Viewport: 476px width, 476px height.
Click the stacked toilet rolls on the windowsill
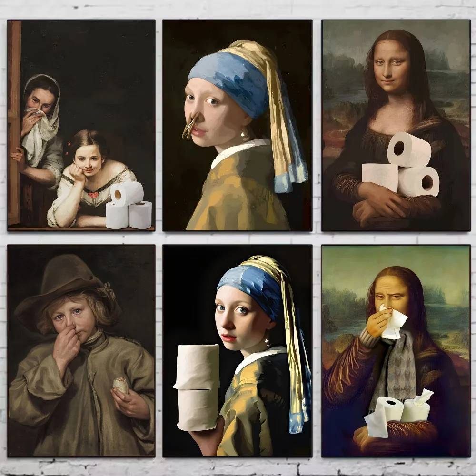[x=128, y=206]
